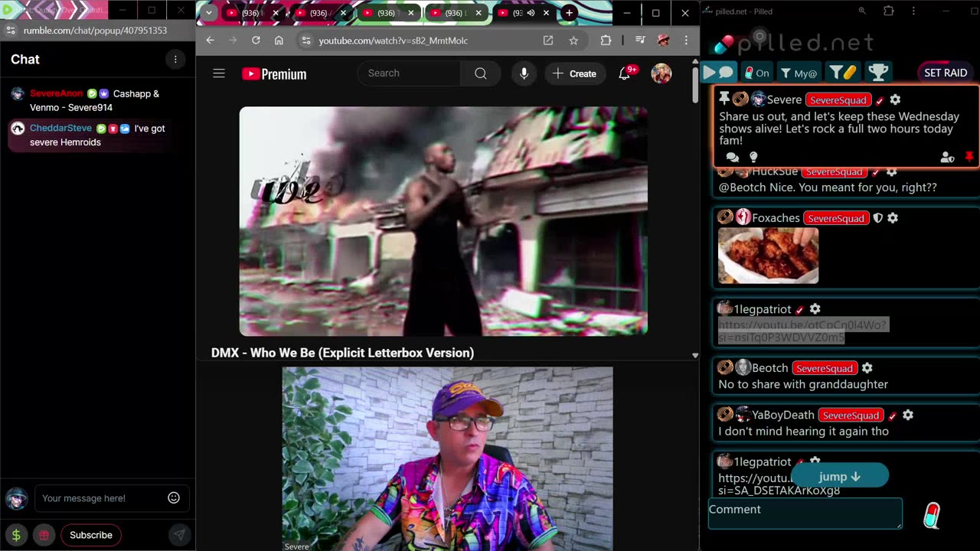View site info icon beside youtube.com URL
The width and height of the screenshot is (980, 551).
click(x=305, y=41)
